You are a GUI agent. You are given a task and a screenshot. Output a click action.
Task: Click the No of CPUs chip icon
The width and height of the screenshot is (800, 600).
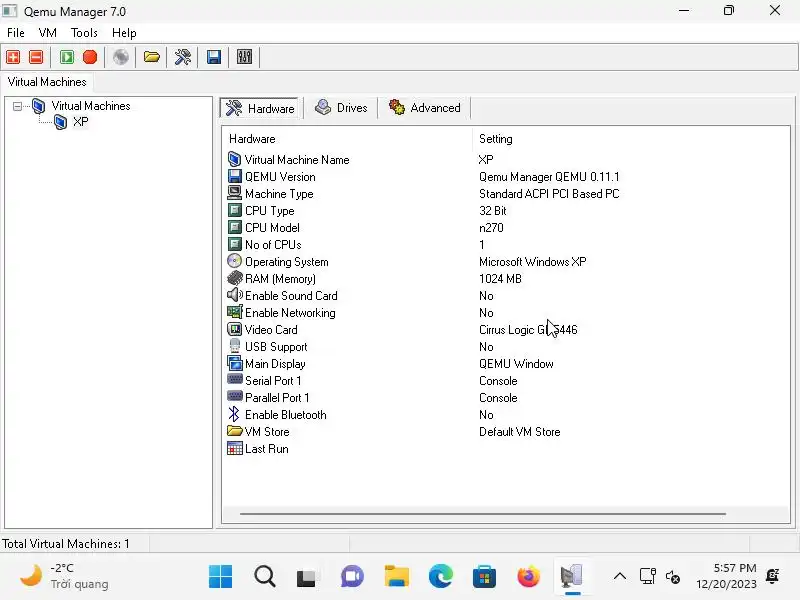pos(234,244)
